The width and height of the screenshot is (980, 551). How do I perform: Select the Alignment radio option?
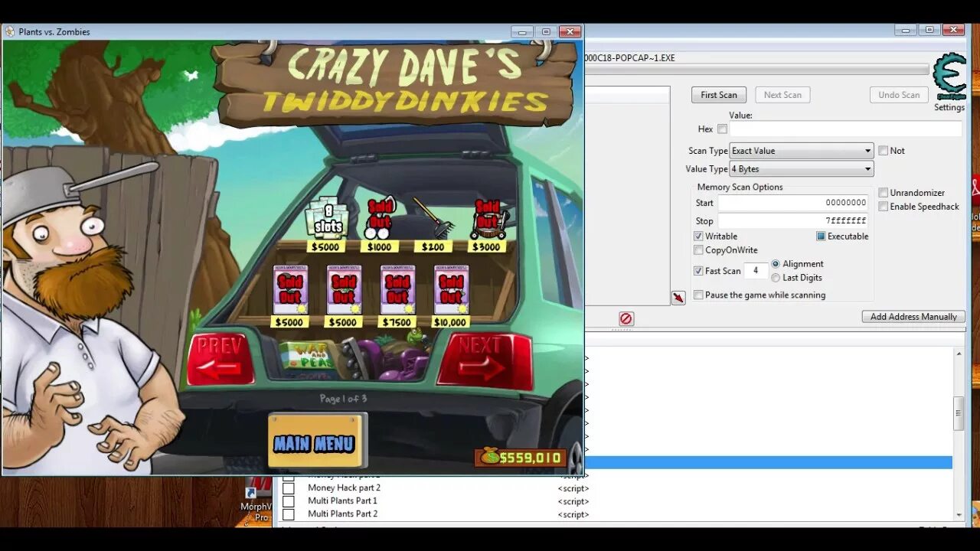(776, 264)
